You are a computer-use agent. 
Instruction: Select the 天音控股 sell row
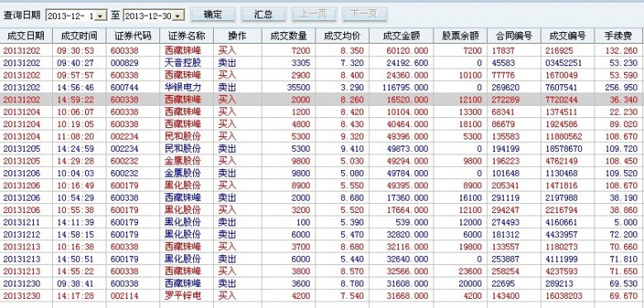pyautogui.click(x=320, y=63)
